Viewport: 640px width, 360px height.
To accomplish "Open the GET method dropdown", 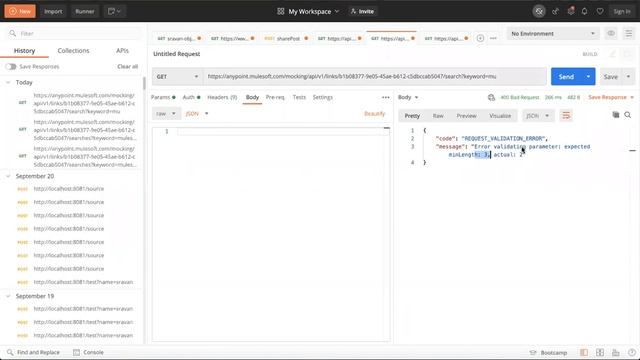I will tap(177, 77).
